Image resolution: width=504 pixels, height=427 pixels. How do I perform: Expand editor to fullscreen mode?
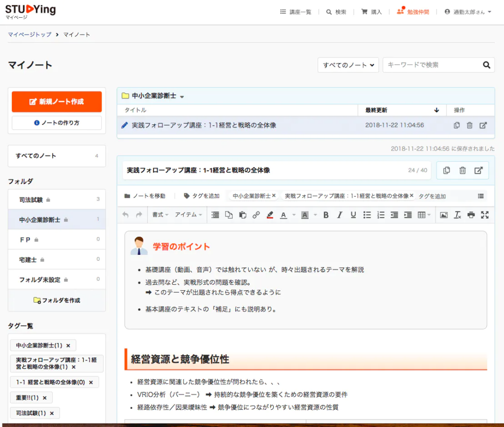484,215
